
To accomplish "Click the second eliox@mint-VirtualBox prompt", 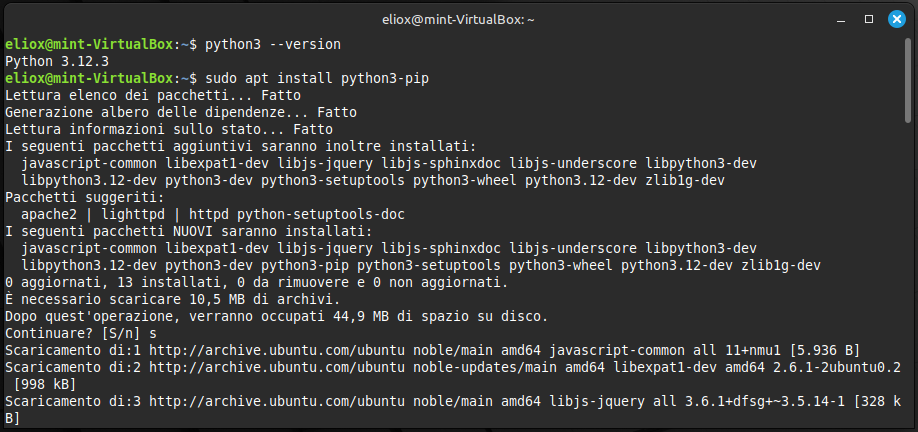I will coord(90,77).
